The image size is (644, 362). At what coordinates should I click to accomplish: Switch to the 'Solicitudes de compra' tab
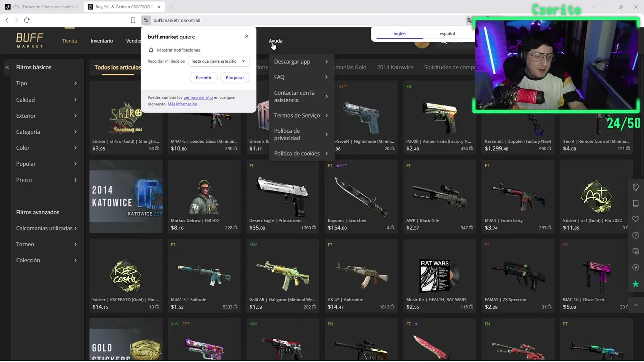pos(449,67)
